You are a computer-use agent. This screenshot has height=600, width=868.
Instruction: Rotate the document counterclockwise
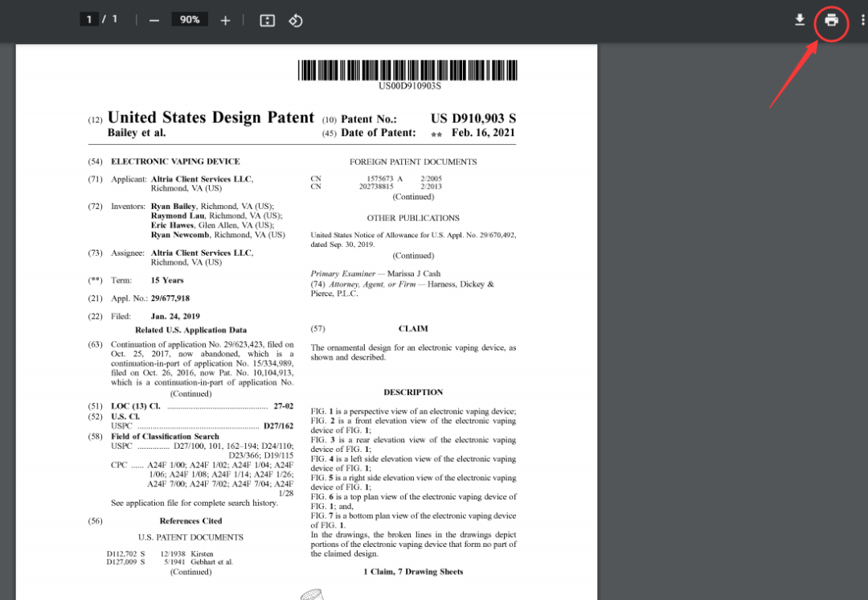tap(295, 20)
